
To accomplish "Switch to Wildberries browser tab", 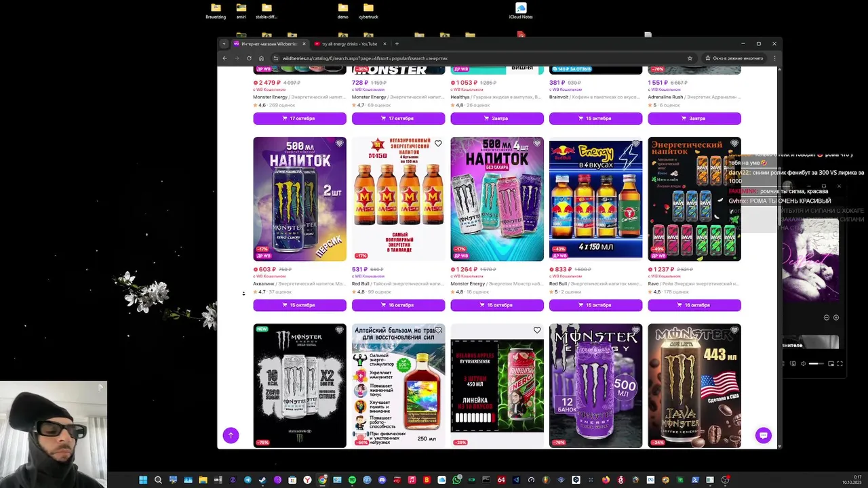I will tap(270, 44).
